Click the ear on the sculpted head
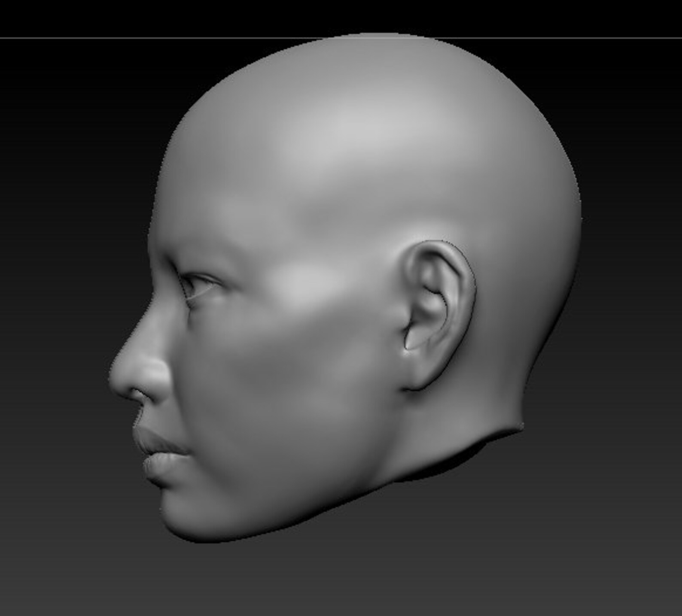 438,316
